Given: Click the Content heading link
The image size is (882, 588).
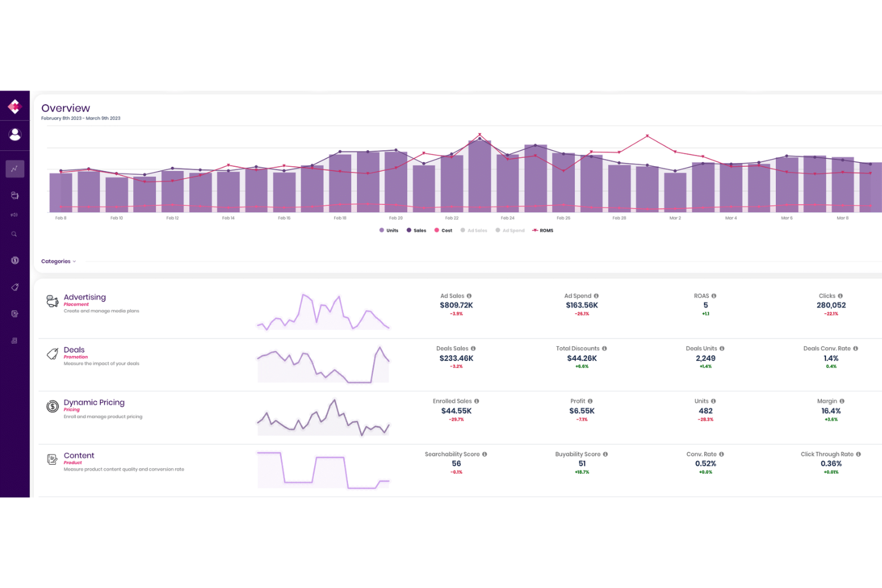Looking at the screenshot, I should [79, 455].
